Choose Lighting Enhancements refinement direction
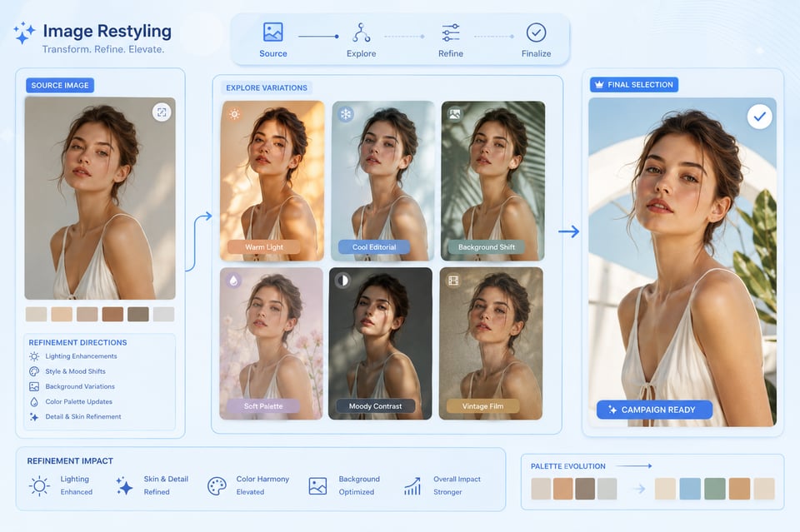Viewport: 800px width, 532px height. [x=73, y=356]
